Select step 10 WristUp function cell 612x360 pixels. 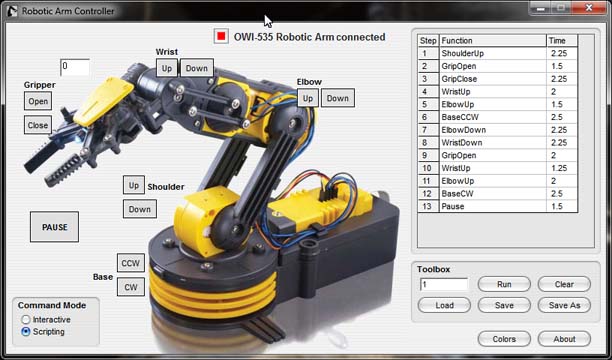tap(493, 168)
